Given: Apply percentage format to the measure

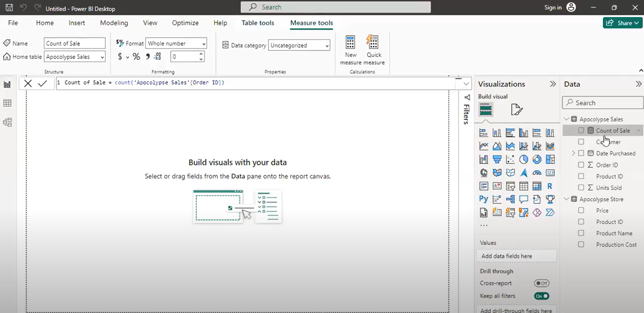Looking at the screenshot, I should coord(136,56).
